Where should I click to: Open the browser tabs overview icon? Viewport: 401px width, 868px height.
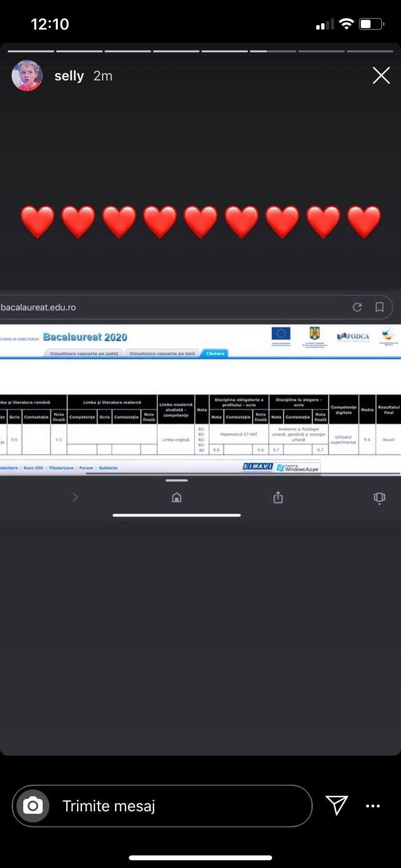(380, 498)
